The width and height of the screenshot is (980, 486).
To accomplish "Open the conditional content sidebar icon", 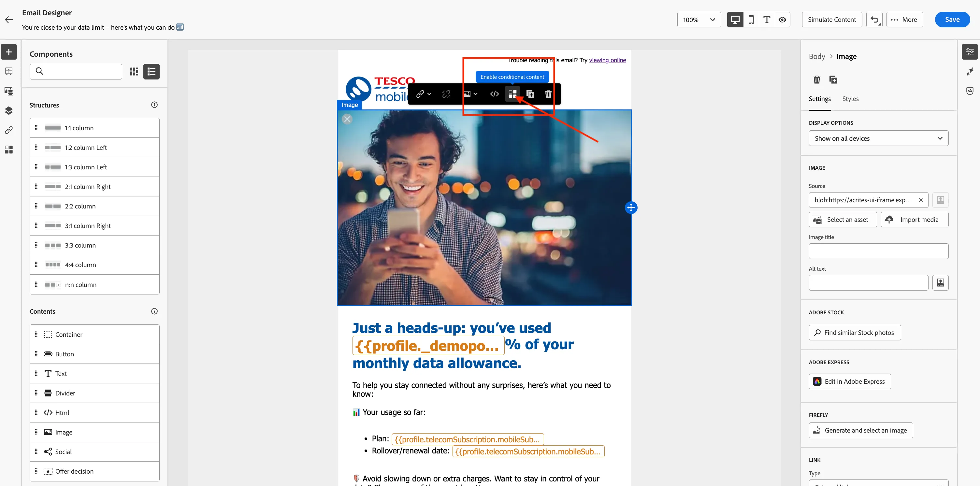I will pos(9,150).
